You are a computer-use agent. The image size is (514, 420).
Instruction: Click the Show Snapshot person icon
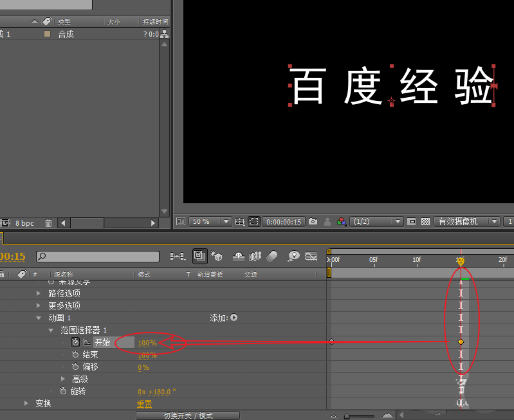point(327,222)
